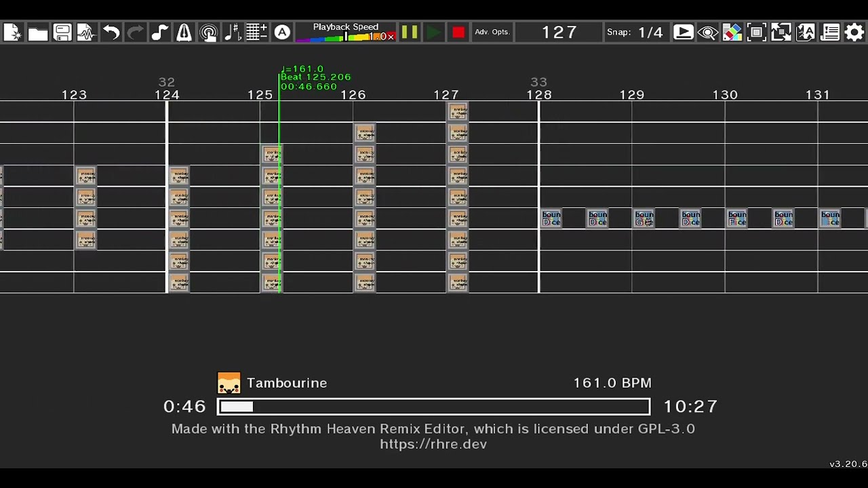Image resolution: width=868 pixels, height=488 pixels.
Task: Click beat 129 on the timeline ruler
Action: click(632, 95)
